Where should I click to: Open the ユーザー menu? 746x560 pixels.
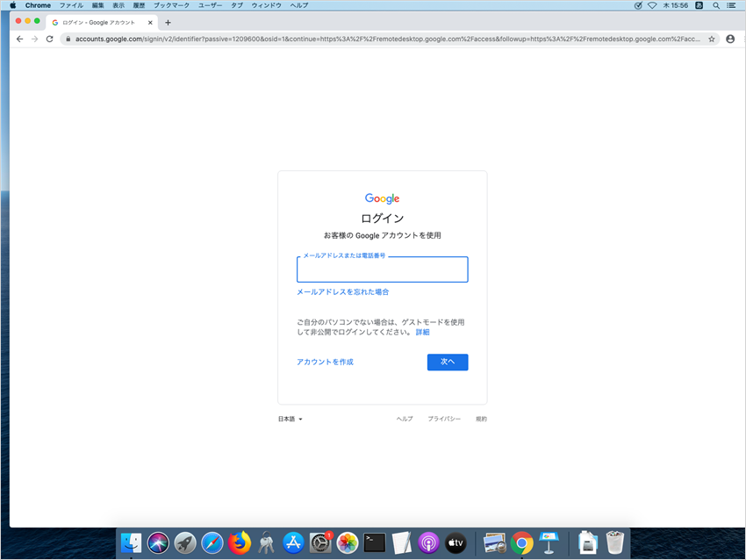[x=210, y=5]
